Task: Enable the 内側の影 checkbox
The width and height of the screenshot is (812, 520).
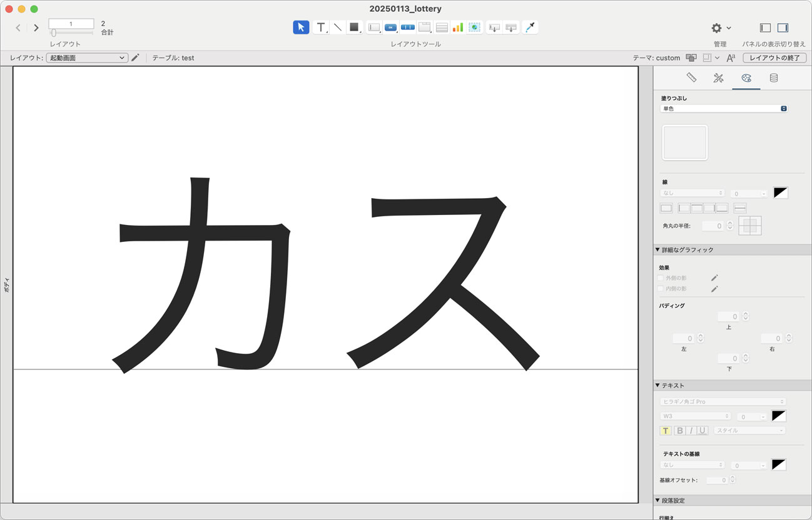Action: pos(661,289)
